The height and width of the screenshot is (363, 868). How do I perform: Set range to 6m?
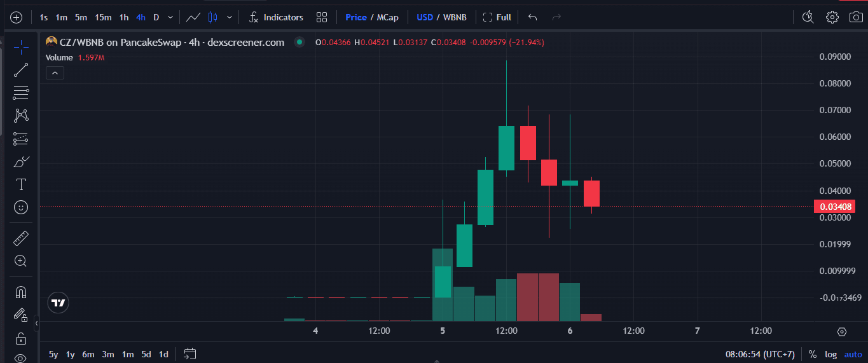[x=88, y=354]
